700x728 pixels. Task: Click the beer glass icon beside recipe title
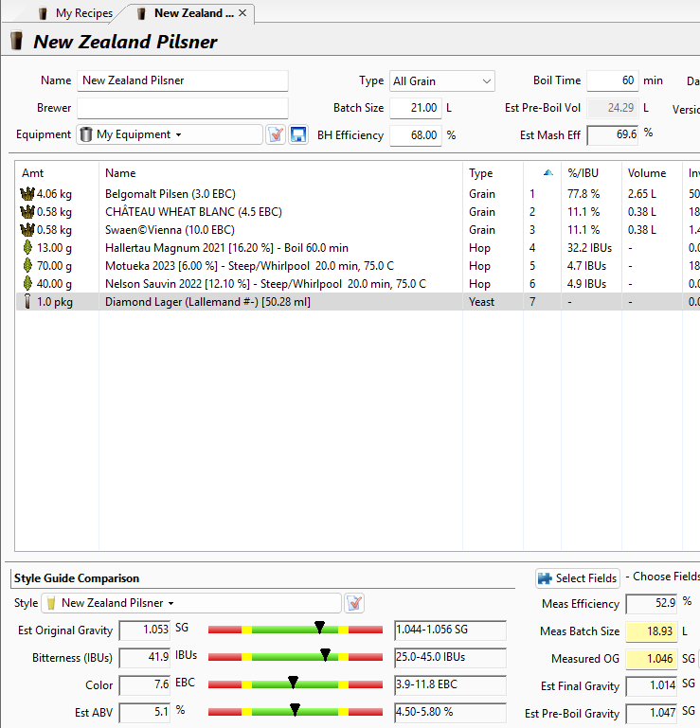17,41
